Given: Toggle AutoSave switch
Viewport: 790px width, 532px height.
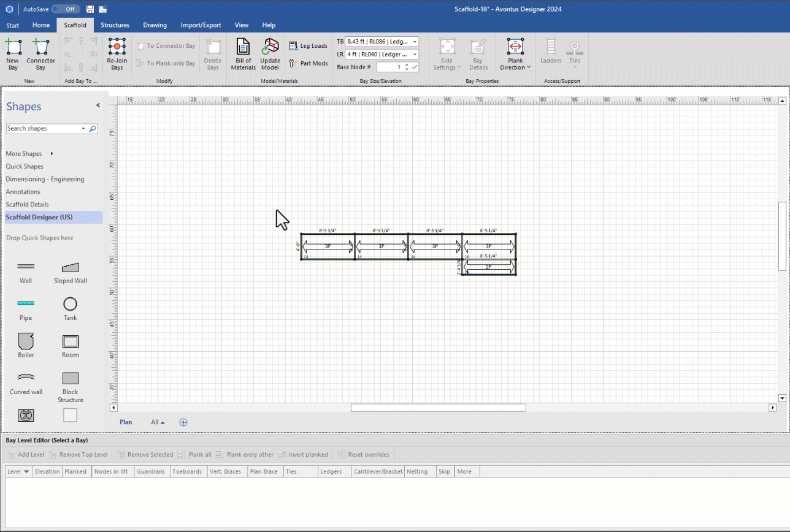Looking at the screenshot, I should pyautogui.click(x=65, y=9).
